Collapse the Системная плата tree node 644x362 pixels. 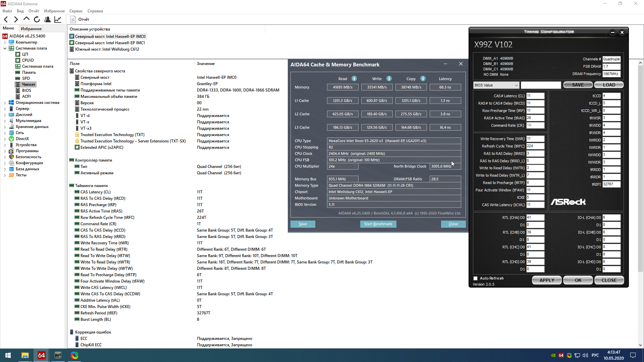click(5, 48)
